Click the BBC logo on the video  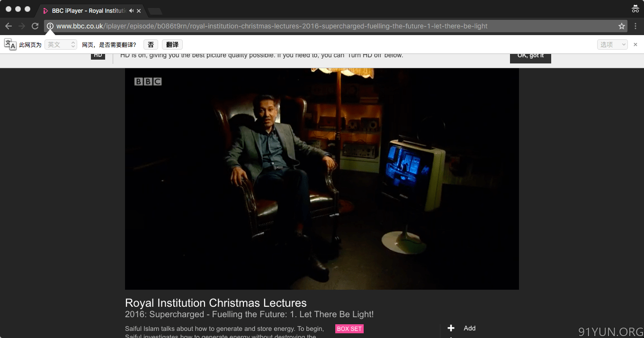[148, 81]
